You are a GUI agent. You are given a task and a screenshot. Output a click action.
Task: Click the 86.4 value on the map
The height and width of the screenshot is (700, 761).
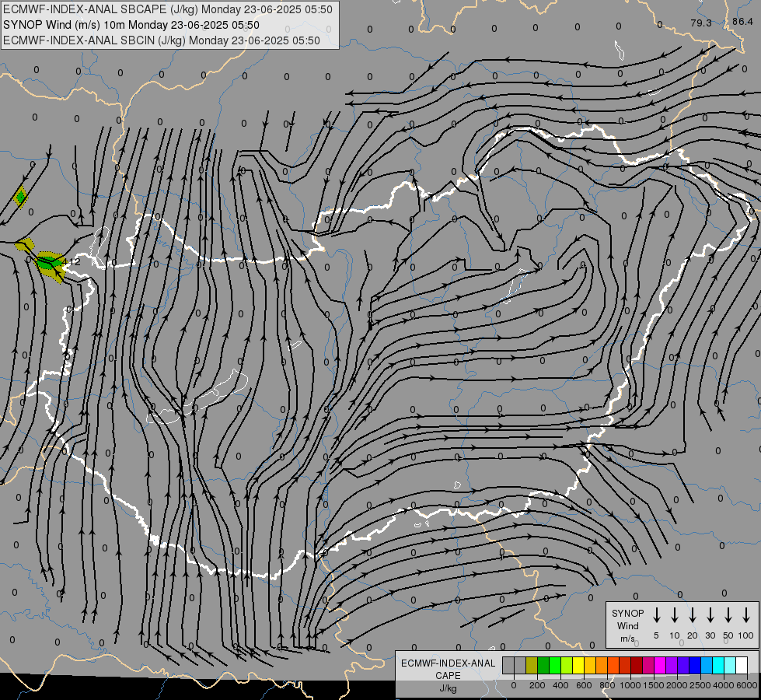pyautogui.click(x=742, y=21)
